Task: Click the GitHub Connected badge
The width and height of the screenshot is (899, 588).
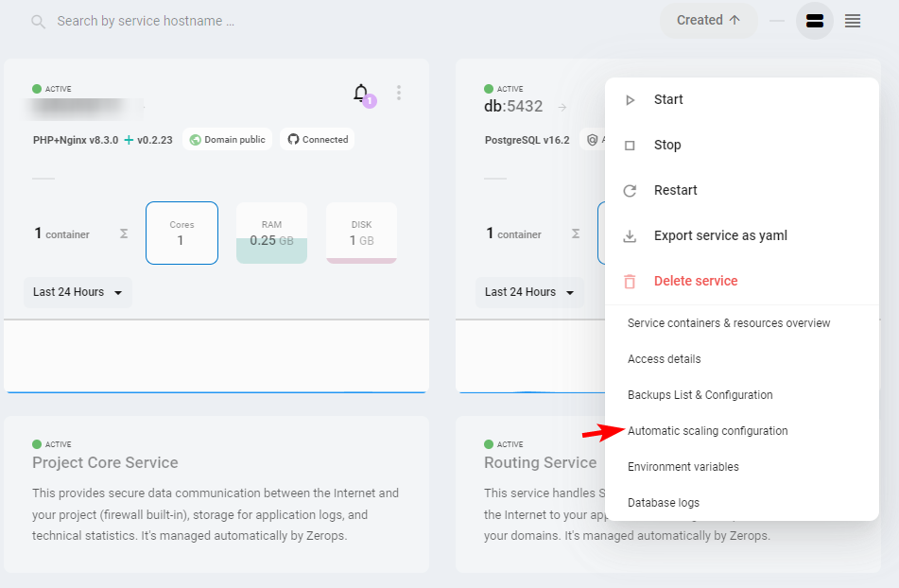Action: [x=318, y=140]
